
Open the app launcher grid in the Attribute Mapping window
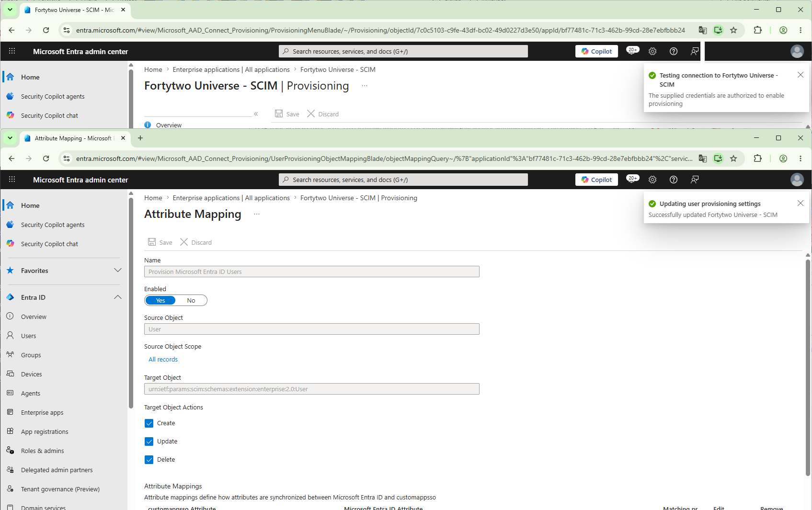[x=12, y=180]
